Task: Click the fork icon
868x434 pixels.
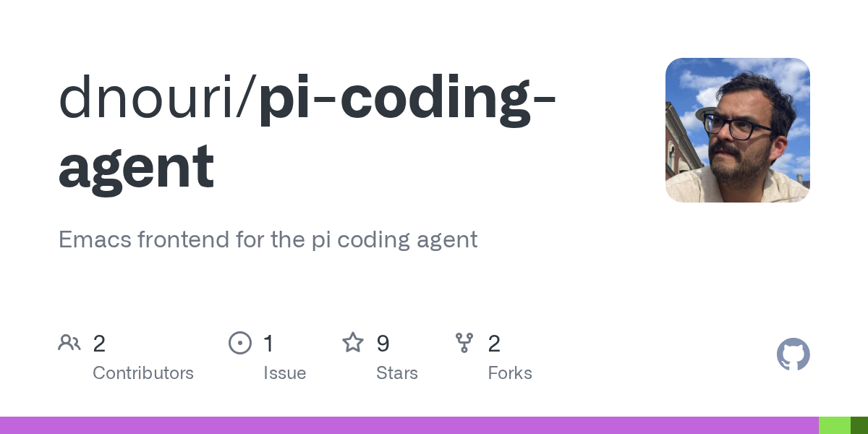Action: click(x=464, y=343)
